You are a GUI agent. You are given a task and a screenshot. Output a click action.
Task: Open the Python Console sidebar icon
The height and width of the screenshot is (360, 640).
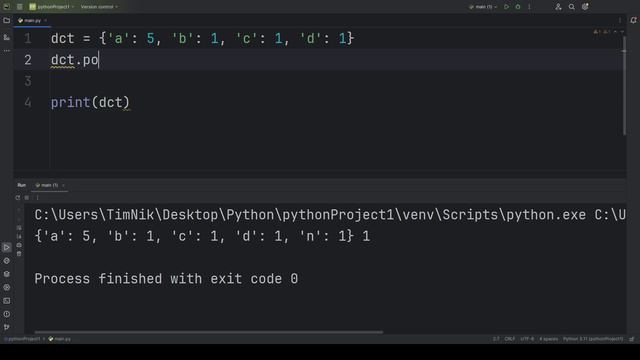coord(7,260)
